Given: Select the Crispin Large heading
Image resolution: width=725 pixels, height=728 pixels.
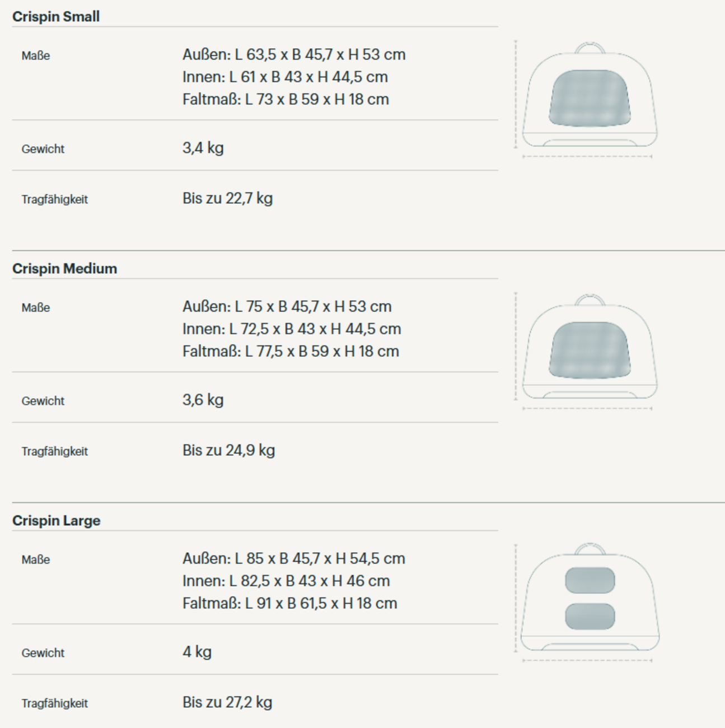Looking at the screenshot, I should tap(56, 521).
